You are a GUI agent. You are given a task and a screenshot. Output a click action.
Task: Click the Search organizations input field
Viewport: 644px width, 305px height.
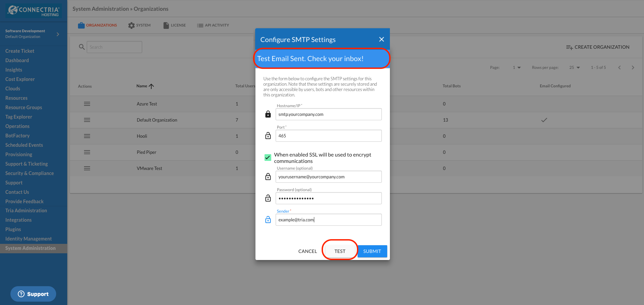[114, 47]
